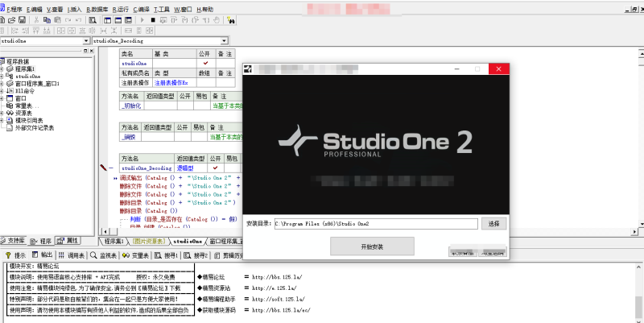The width and height of the screenshot is (644, 323).
Task: Open the H.帮助 menu
Action: 205,9
